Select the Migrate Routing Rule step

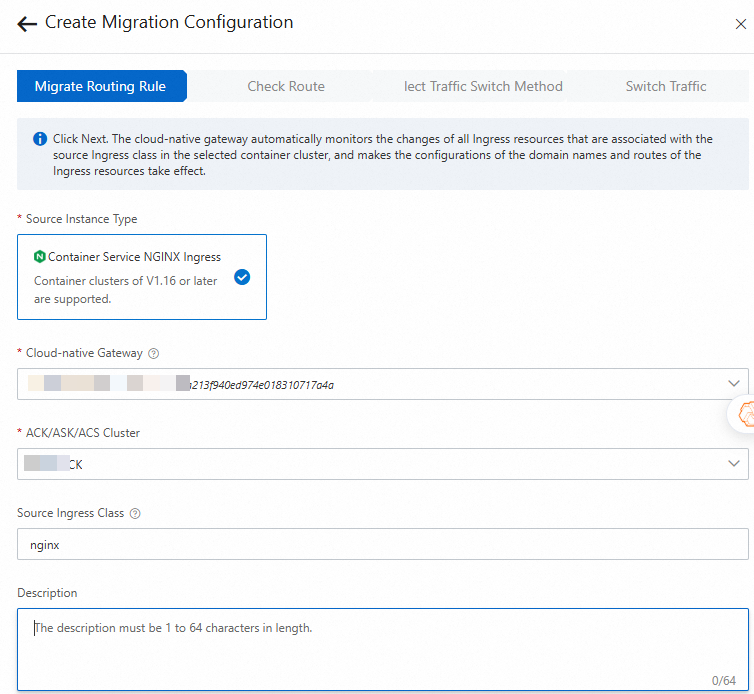pyautogui.click(x=101, y=86)
